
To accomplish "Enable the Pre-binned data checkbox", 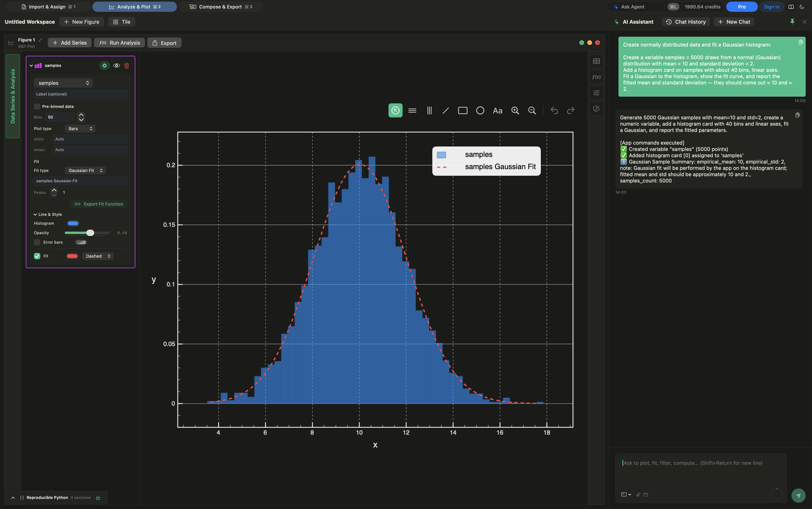I will tap(37, 106).
